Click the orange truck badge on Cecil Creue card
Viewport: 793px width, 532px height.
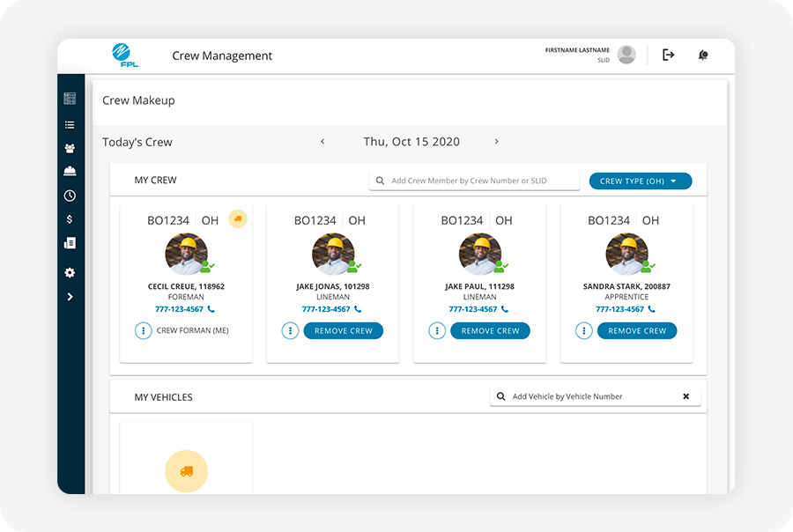pos(238,219)
